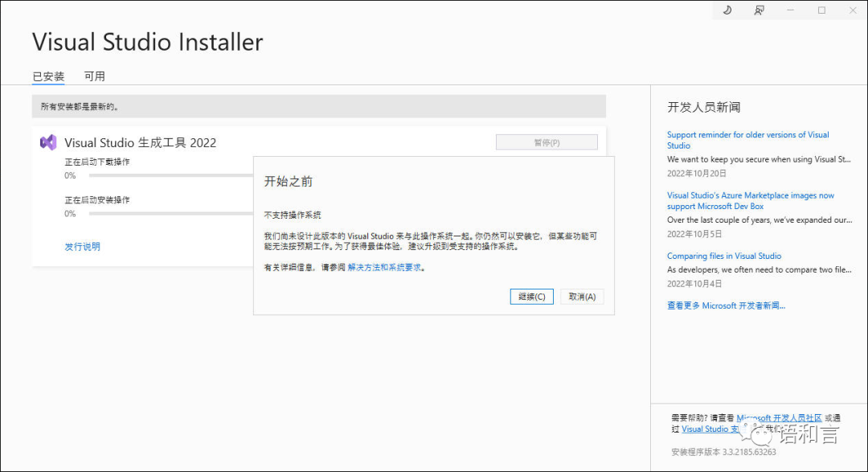Switch to the 可用 tab
This screenshot has height=472, width=868.
[95, 76]
